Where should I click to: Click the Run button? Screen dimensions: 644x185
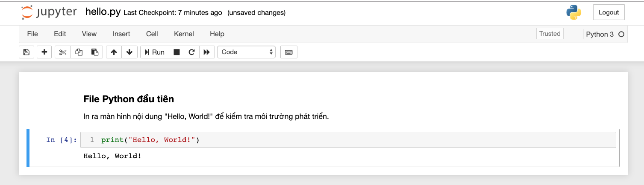coord(155,52)
